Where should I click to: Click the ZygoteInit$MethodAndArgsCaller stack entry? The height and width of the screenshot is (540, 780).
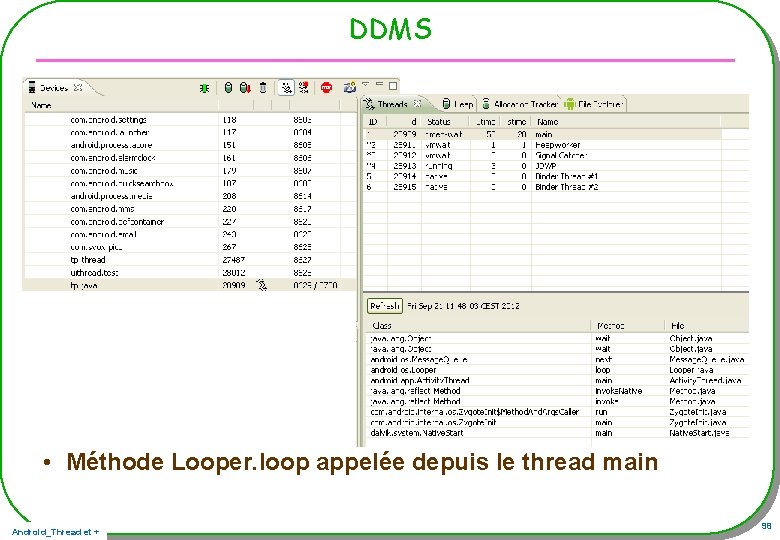point(475,412)
